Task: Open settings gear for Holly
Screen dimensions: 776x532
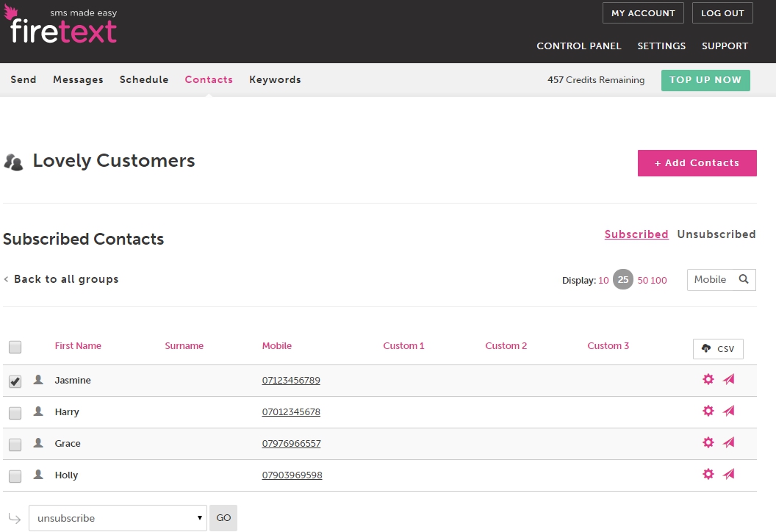Action: pos(708,474)
